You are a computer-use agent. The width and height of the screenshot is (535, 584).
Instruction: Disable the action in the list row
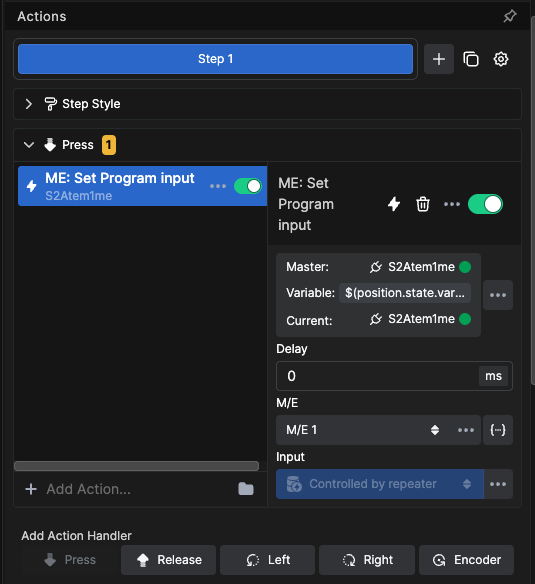(248, 186)
